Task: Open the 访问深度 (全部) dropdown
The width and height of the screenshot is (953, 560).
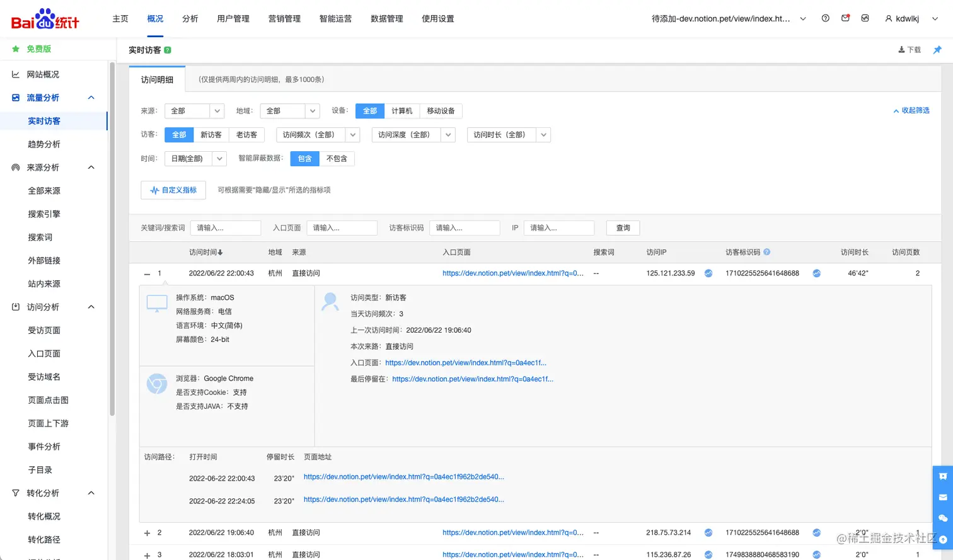Action: coord(413,135)
